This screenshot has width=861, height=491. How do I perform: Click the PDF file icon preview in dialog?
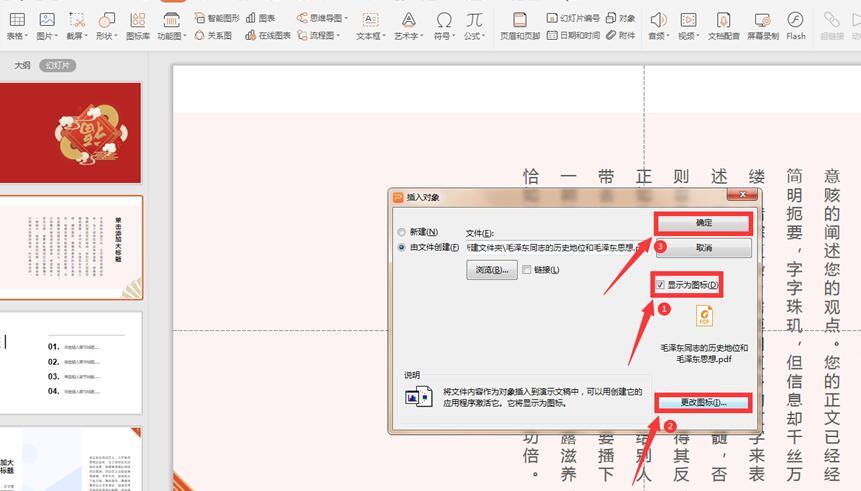point(704,316)
